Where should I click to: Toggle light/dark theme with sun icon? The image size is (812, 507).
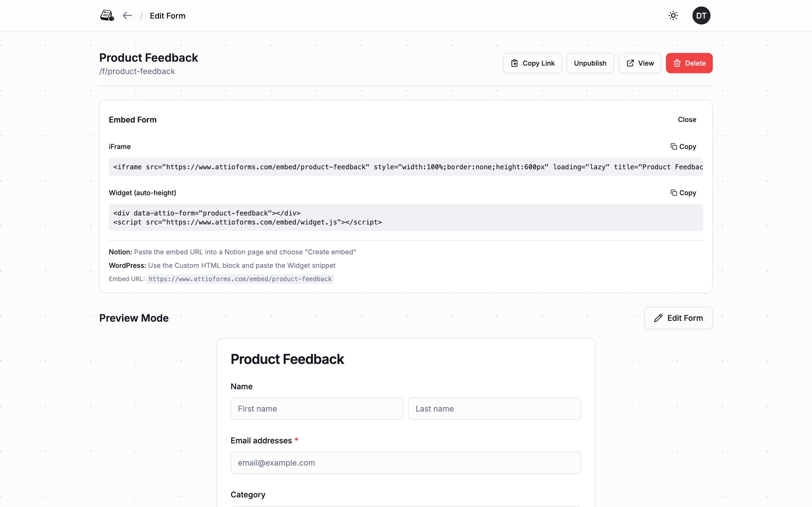673,15
